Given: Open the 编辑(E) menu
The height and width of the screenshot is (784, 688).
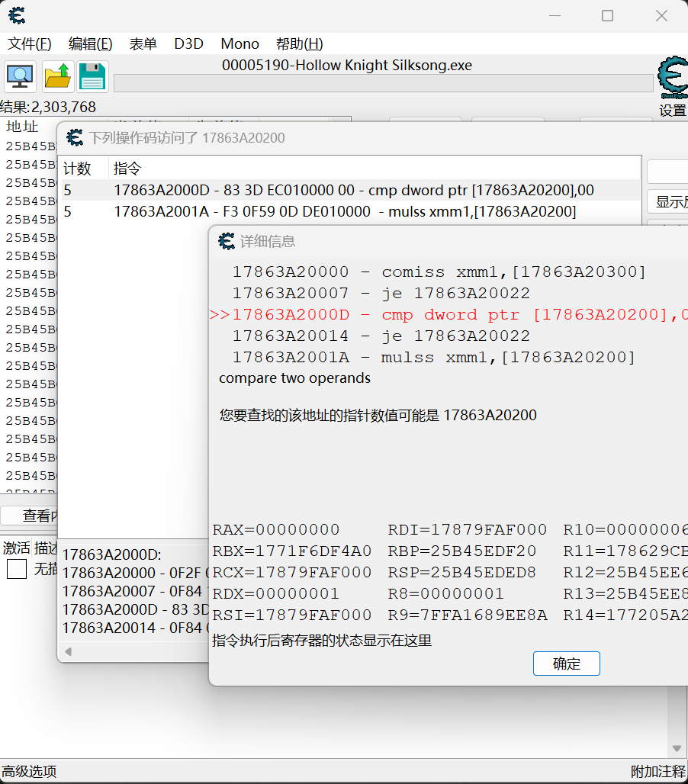Looking at the screenshot, I should pyautogui.click(x=91, y=44).
